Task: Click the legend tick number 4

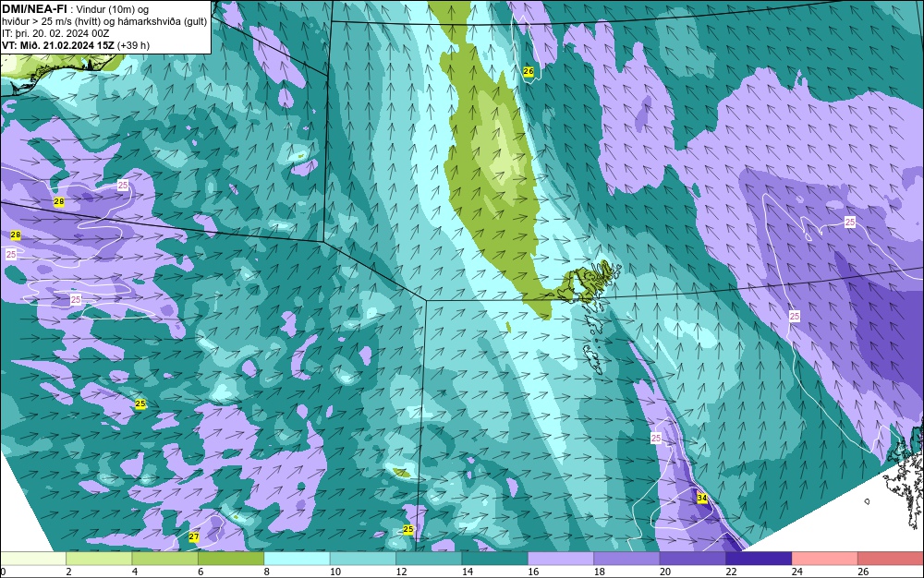Action: tap(134, 572)
